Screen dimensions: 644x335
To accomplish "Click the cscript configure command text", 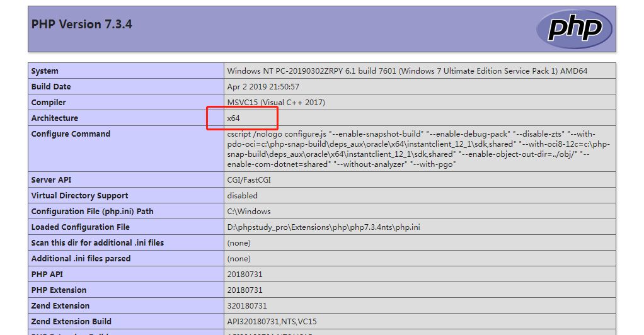I will [418, 149].
